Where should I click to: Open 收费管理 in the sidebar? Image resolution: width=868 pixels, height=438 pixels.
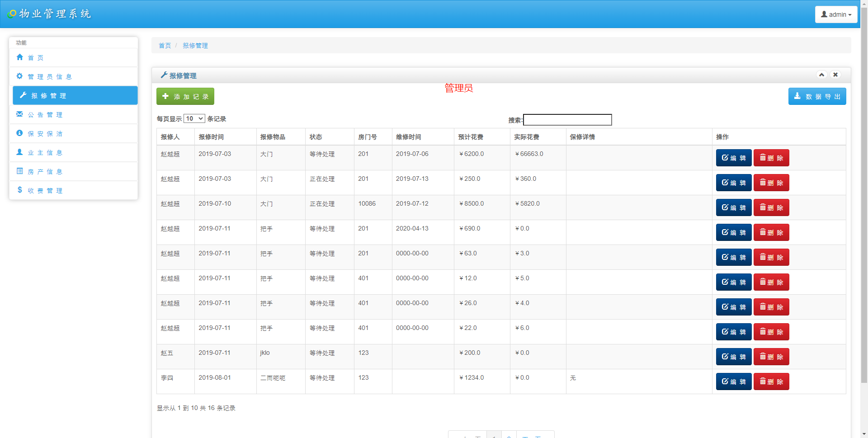(x=74, y=191)
